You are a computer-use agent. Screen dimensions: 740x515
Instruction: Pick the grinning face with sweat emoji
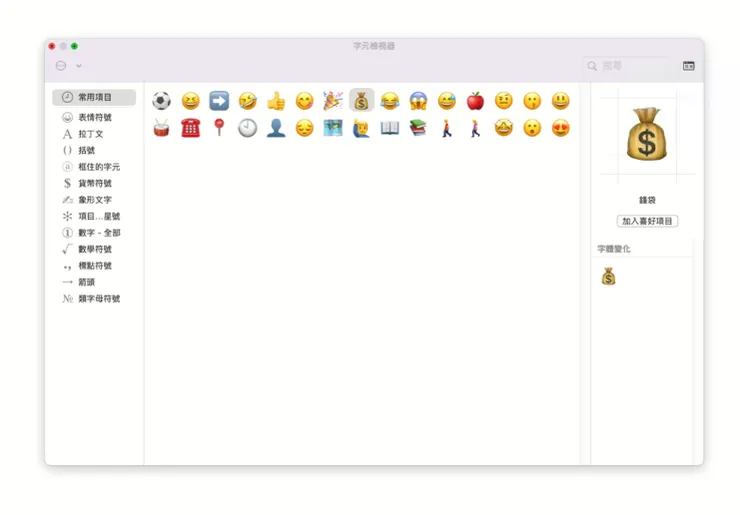coord(447,101)
